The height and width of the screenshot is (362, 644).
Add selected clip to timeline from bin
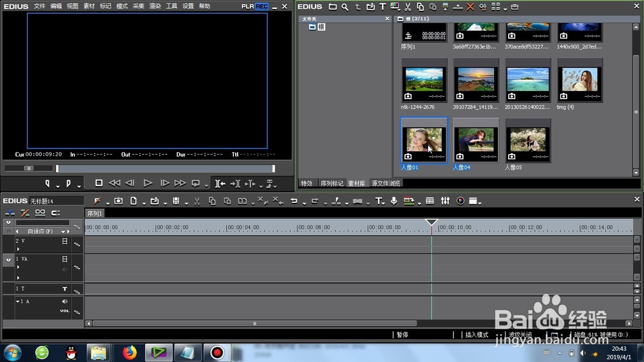tap(457, 6)
